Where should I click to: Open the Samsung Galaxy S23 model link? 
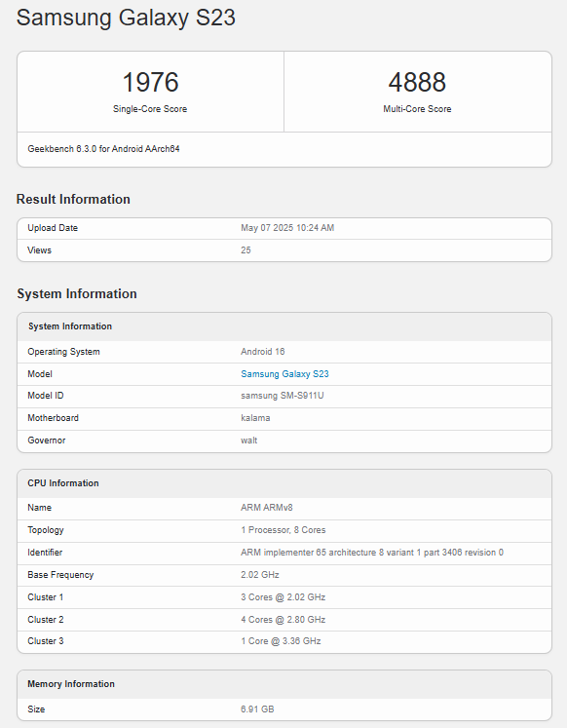click(x=284, y=374)
